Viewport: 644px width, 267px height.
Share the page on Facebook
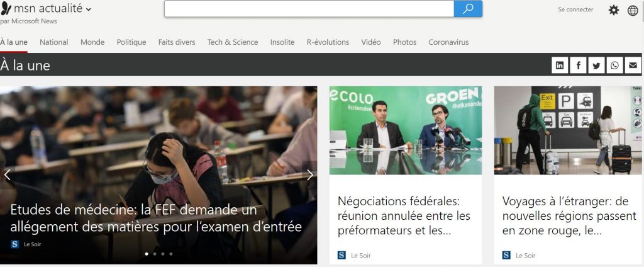point(579,65)
